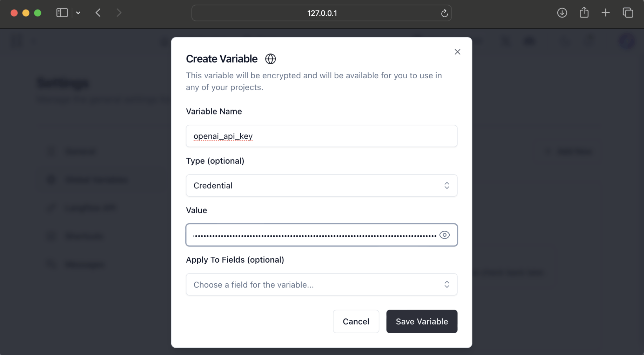Go back using the back arrow
Screen dimensions: 644x355
pyautogui.click(x=98, y=13)
